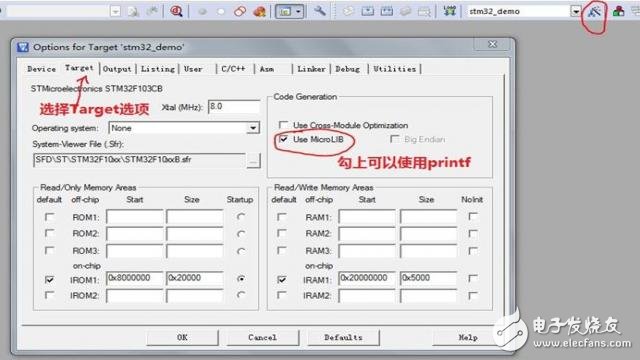The width and height of the screenshot is (640, 360).
Task: Click the Manage Components colored blocks icon
Action: 618,11
